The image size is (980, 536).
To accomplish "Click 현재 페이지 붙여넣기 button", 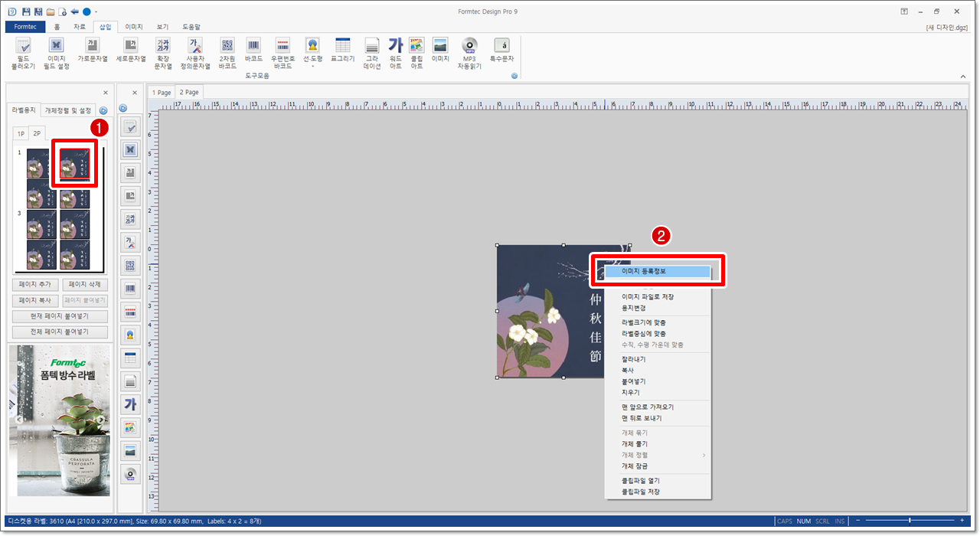I will [60, 316].
